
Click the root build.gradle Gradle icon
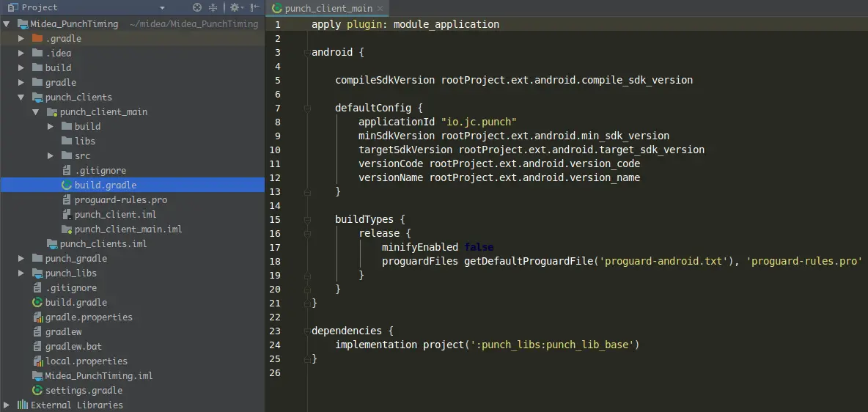(x=37, y=302)
